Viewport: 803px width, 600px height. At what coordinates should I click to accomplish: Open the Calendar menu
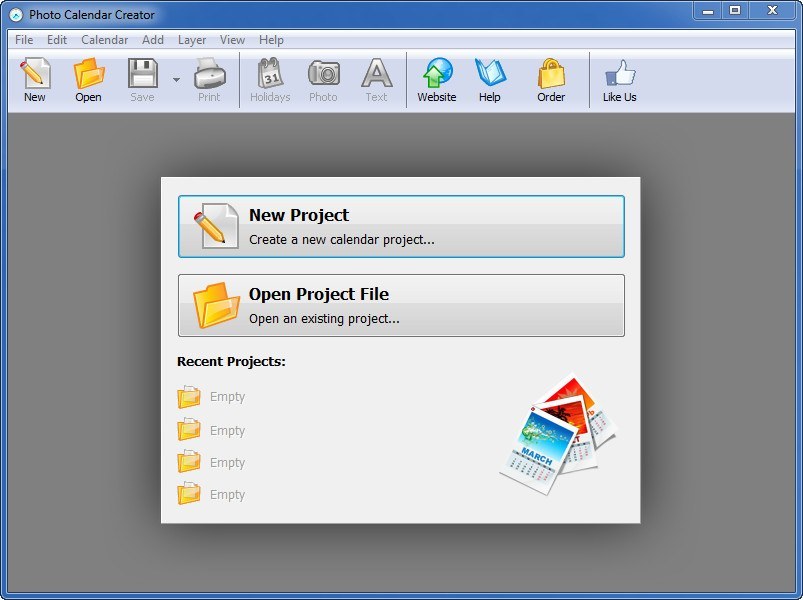pos(104,40)
